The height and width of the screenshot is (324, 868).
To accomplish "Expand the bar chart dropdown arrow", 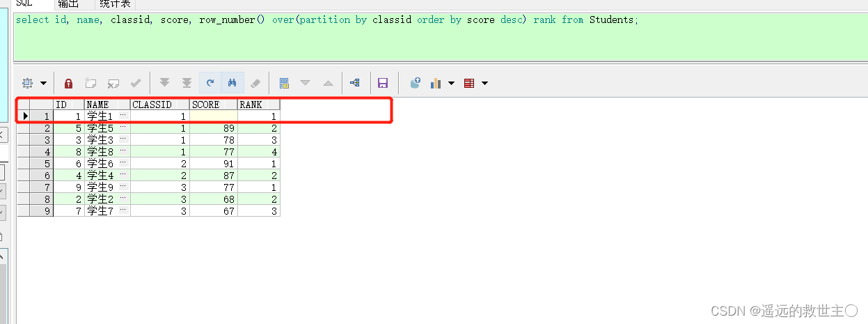I will pos(451,83).
